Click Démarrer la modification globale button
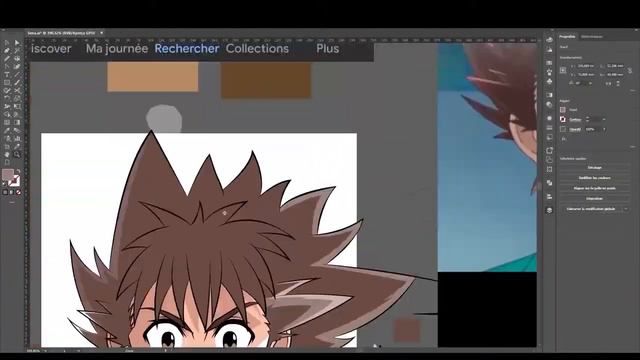This screenshot has height=360, width=640. tap(591, 209)
